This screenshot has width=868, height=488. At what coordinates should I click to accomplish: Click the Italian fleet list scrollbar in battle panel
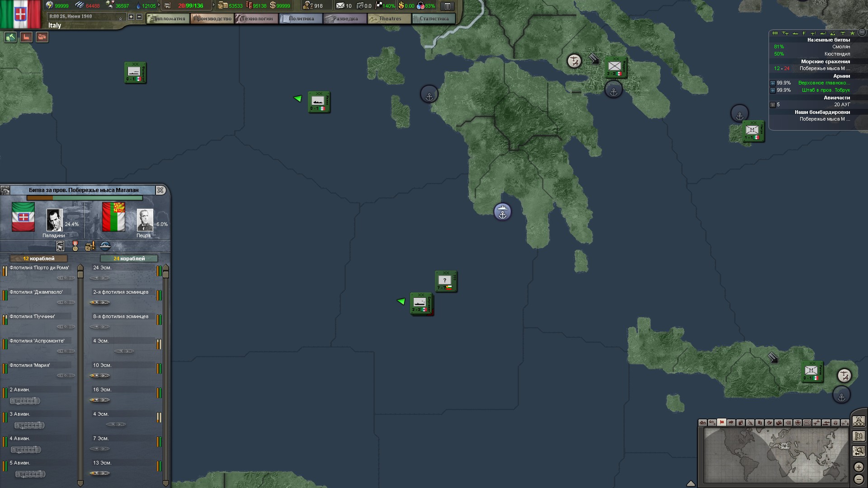[x=80, y=375]
